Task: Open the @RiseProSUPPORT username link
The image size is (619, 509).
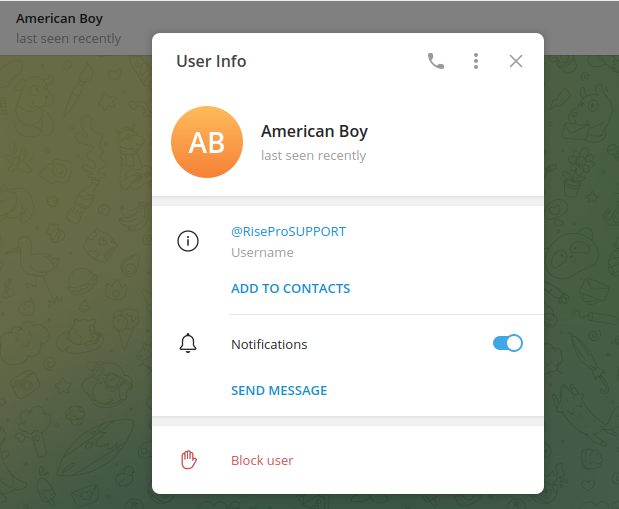Action: tap(288, 231)
